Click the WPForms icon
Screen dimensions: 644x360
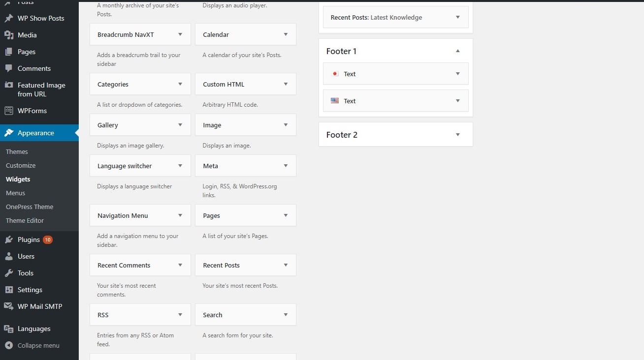[9, 111]
